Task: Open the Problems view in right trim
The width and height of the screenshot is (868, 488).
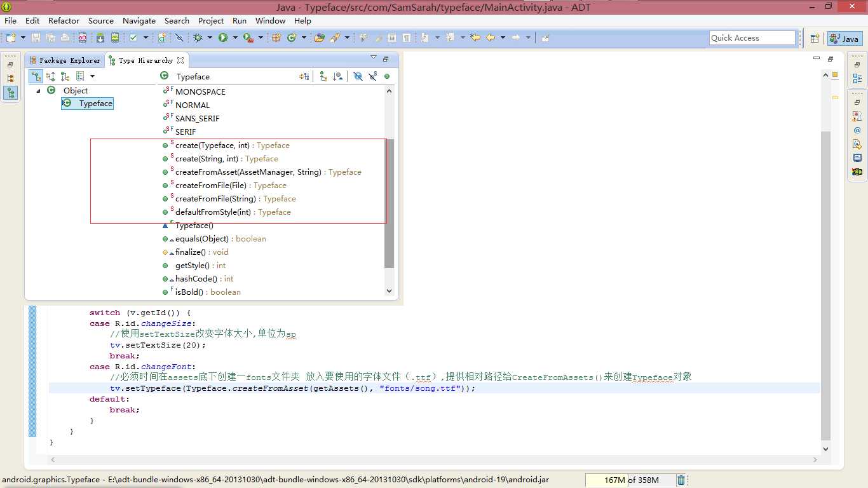Action: pyautogui.click(x=857, y=116)
